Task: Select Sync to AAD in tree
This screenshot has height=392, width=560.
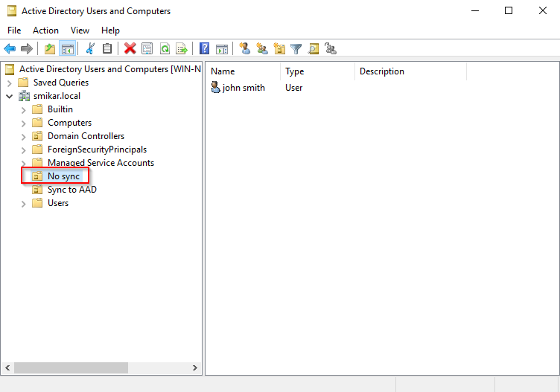Action: pyautogui.click(x=72, y=190)
